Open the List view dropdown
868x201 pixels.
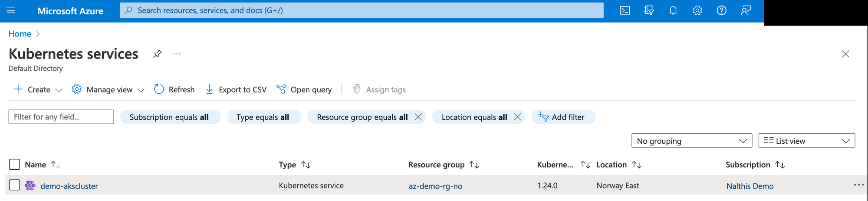(807, 141)
